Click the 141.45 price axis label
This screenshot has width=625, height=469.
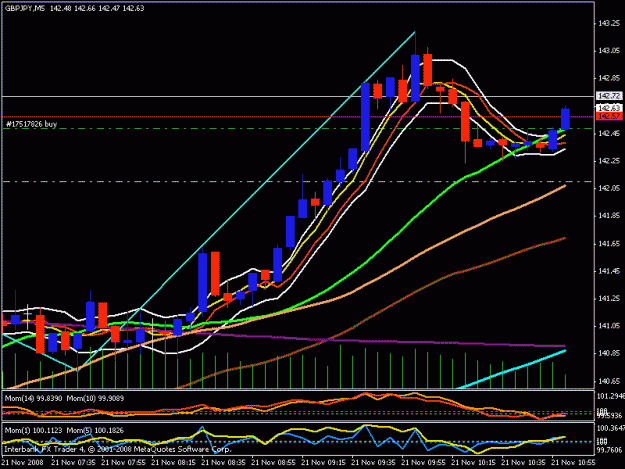coord(609,271)
